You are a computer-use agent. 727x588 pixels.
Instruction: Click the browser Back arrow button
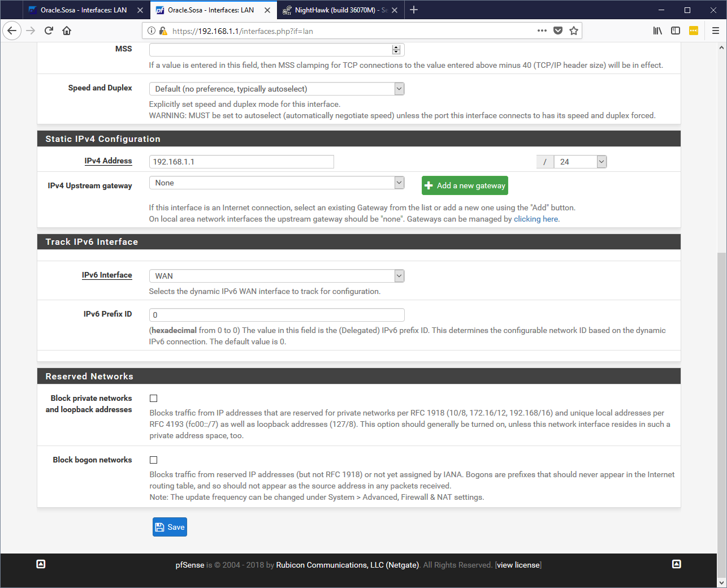click(x=12, y=31)
